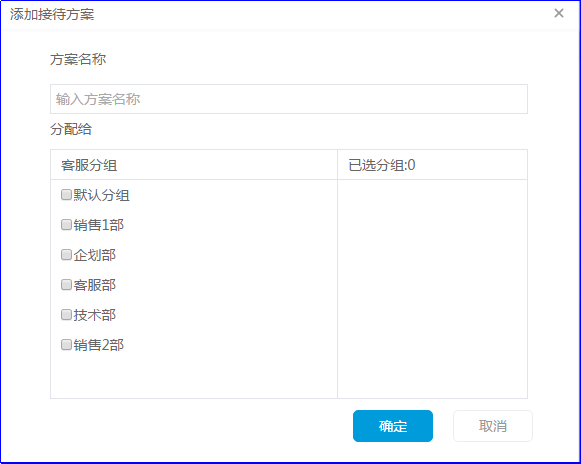Toggle the 技术部 checkbox
Image resolution: width=581 pixels, height=464 pixels.
pyautogui.click(x=66, y=315)
